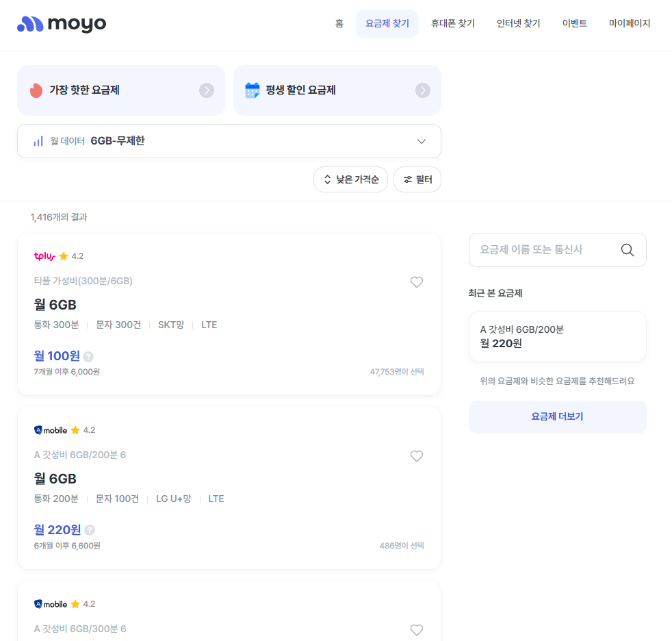672x641 pixels.
Task: Select the 요금제 찾기 tab
Action: (387, 23)
